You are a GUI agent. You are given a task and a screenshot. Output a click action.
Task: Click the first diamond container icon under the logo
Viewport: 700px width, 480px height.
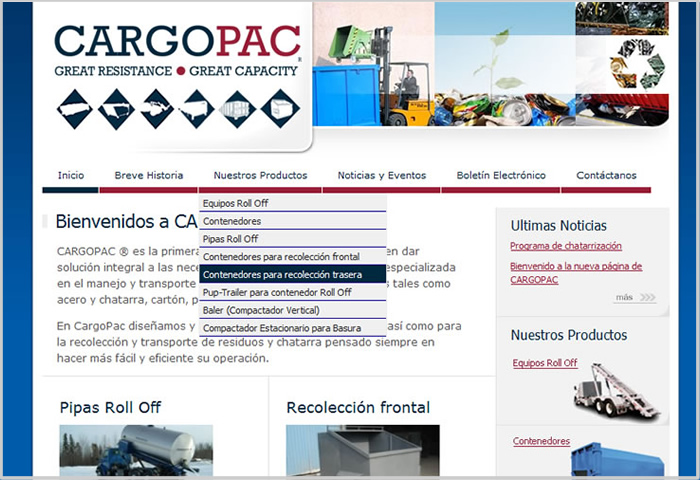[x=75, y=109]
